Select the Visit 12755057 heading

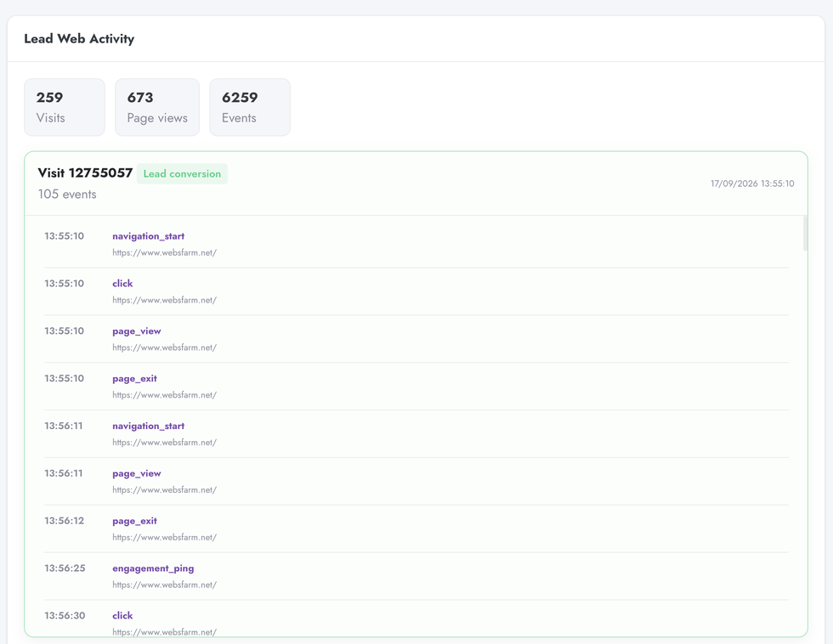(x=85, y=173)
